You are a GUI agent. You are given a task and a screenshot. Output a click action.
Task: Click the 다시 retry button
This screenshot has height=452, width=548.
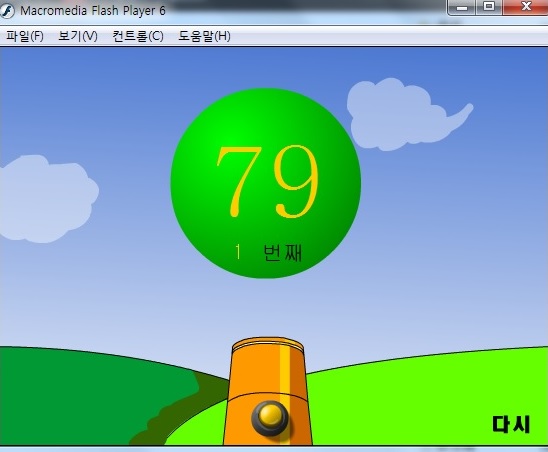point(511,424)
